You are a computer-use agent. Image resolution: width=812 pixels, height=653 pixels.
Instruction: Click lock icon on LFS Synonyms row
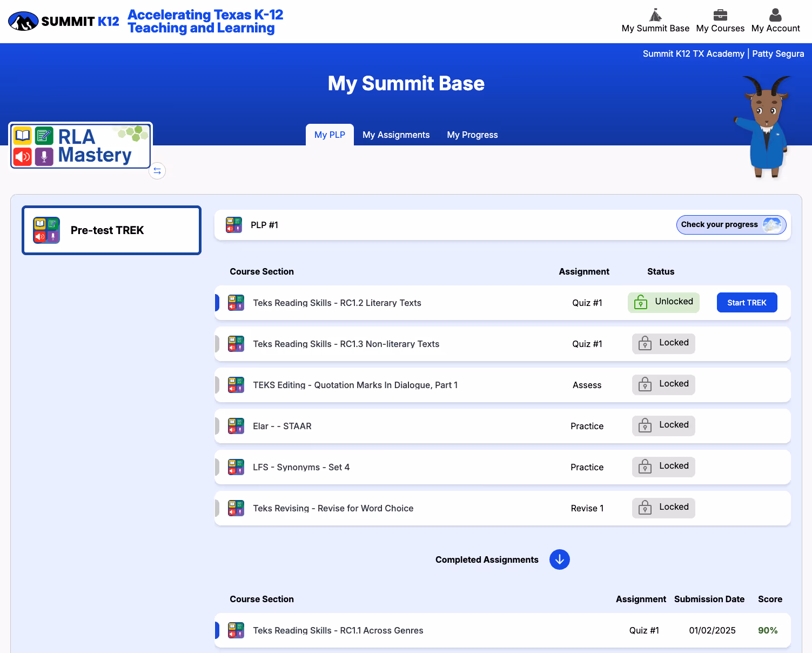pyautogui.click(x=645, y=467)
